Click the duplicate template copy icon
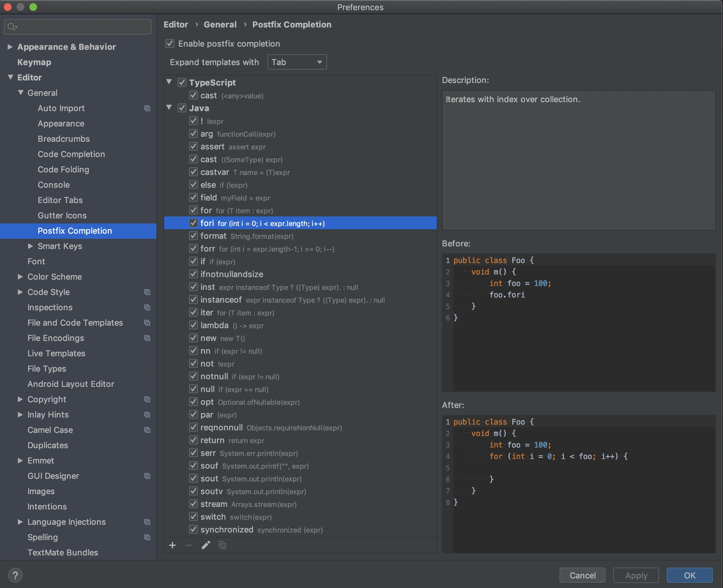Image resolution: width=723 pixels, height=588 pixels. click(x=222, y=545)
